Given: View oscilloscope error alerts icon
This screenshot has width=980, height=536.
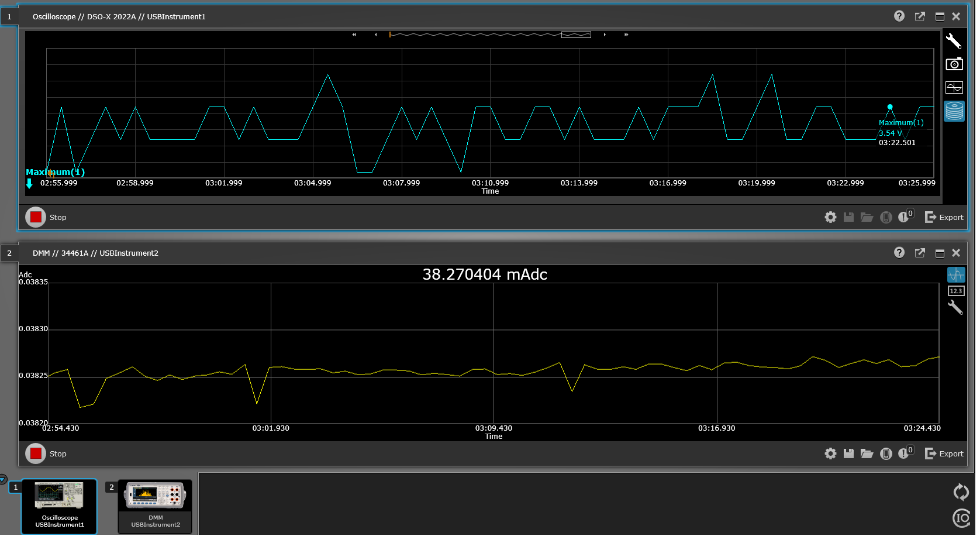Looking at the screenshot, I should [x=905, y=216].
